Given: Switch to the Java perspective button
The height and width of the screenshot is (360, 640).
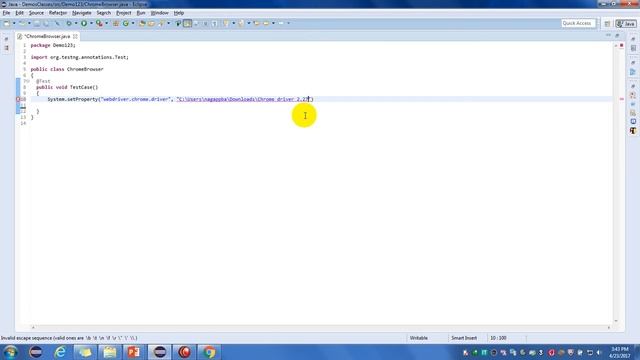Looking at the screenshot, I should 626,24.
